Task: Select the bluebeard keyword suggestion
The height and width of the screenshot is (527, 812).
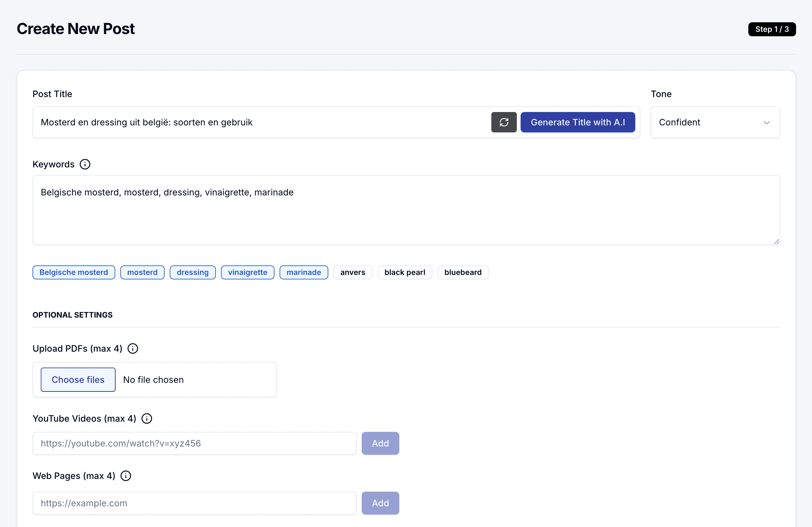Action: (463, 272)
